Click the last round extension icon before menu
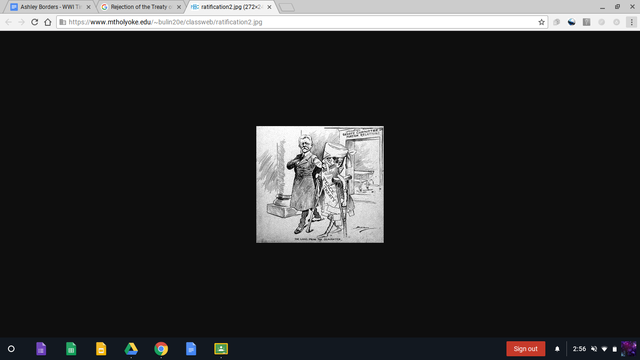 (x=617, y=22)
